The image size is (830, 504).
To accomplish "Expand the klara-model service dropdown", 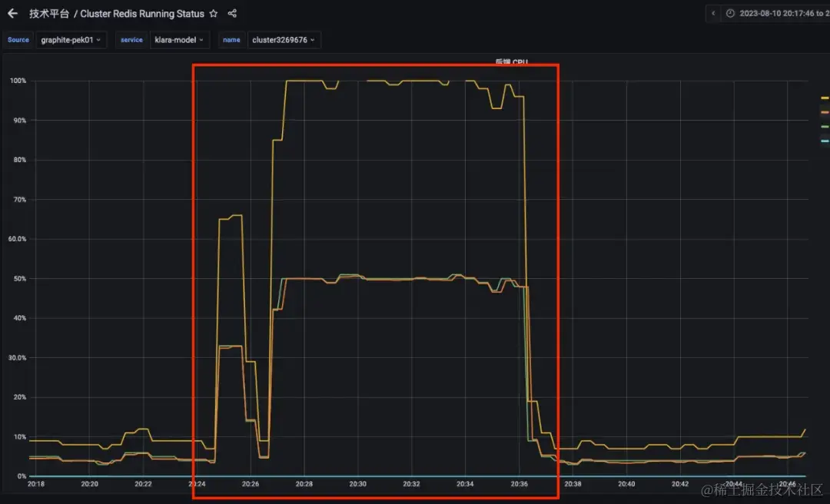I will (179, 40).
